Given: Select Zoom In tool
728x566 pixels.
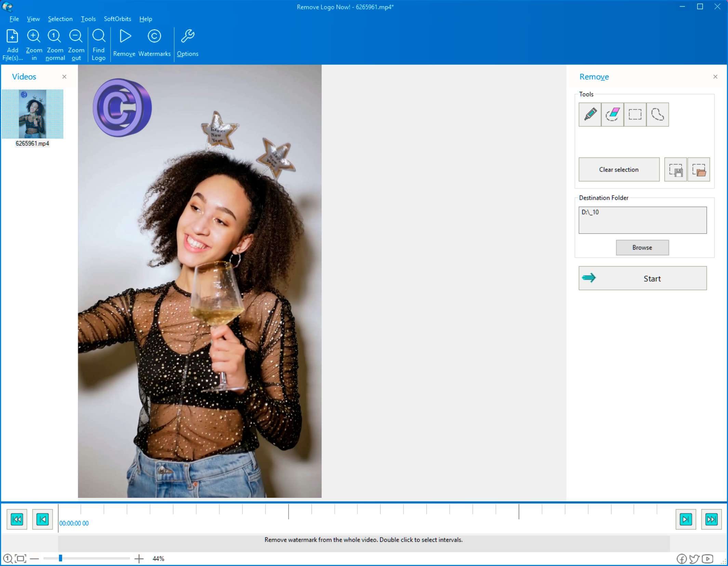Looking at the screenshot, I should (x=34, y=43).
